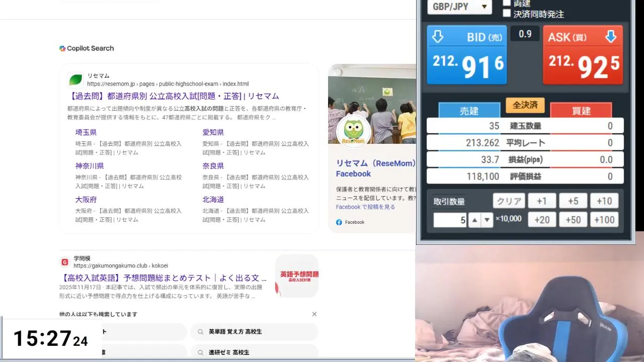Close the 他の人は以下も検索しています section

(314, 314)
